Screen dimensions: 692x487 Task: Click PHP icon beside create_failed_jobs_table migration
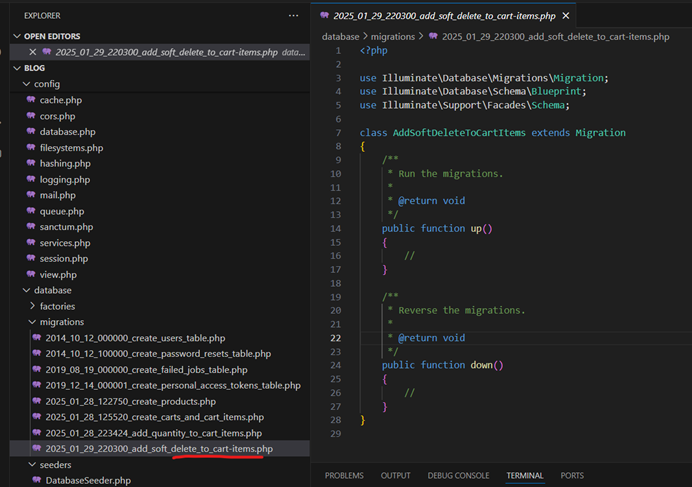point(37,369)
